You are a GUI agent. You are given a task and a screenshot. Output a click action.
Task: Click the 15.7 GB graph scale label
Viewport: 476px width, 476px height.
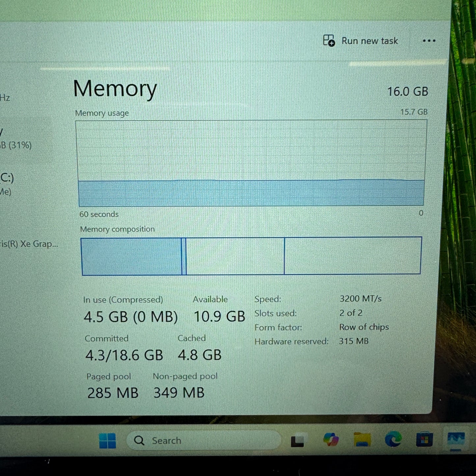click(414, 112)
